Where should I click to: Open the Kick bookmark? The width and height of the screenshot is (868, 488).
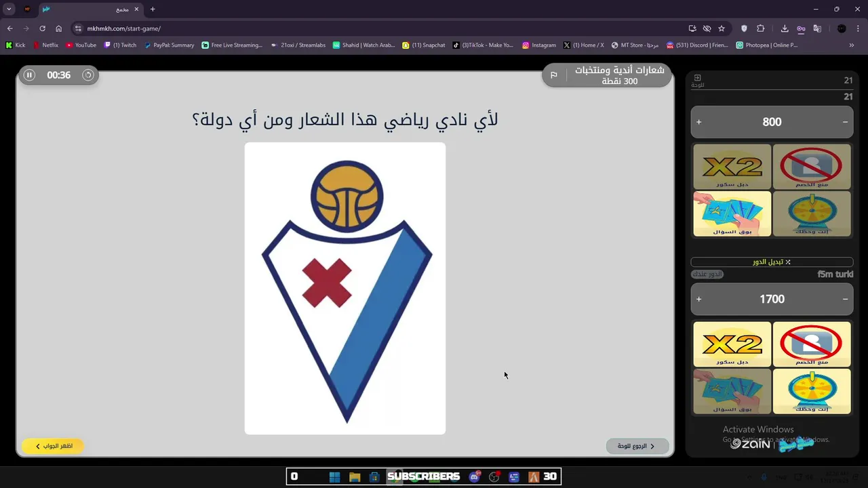[x=16, y=45]
